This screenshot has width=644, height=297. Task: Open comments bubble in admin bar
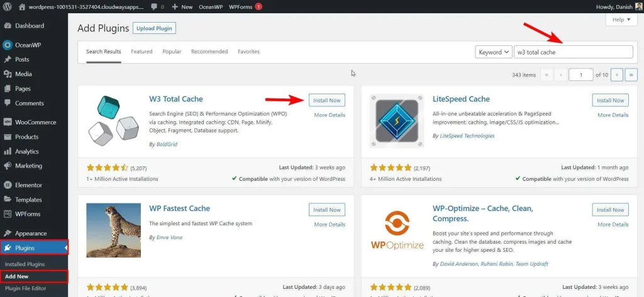coord(157,7)
